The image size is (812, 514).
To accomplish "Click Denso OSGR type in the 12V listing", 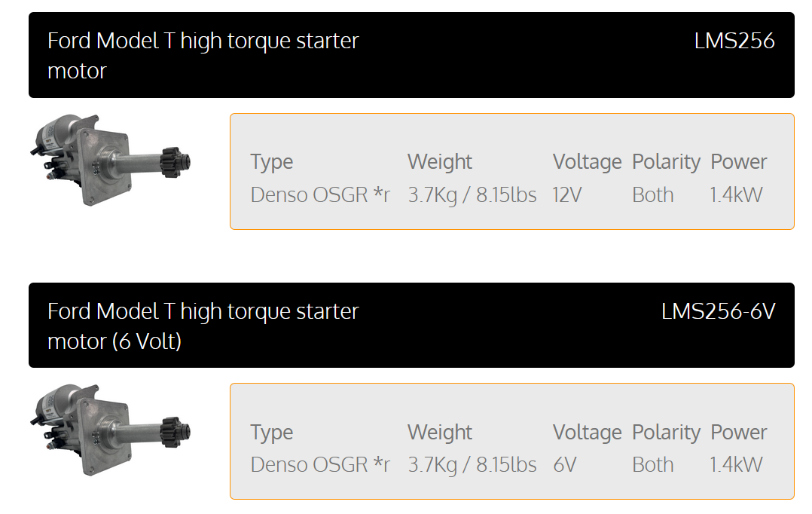I will pyautogui.click(x=320, y=195).
